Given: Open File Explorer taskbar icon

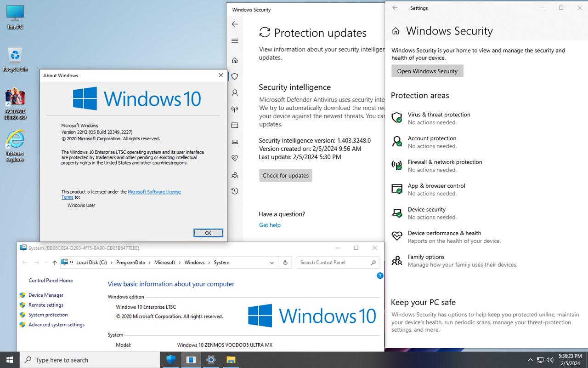Looking at the screenshot, I should point(231,360).
